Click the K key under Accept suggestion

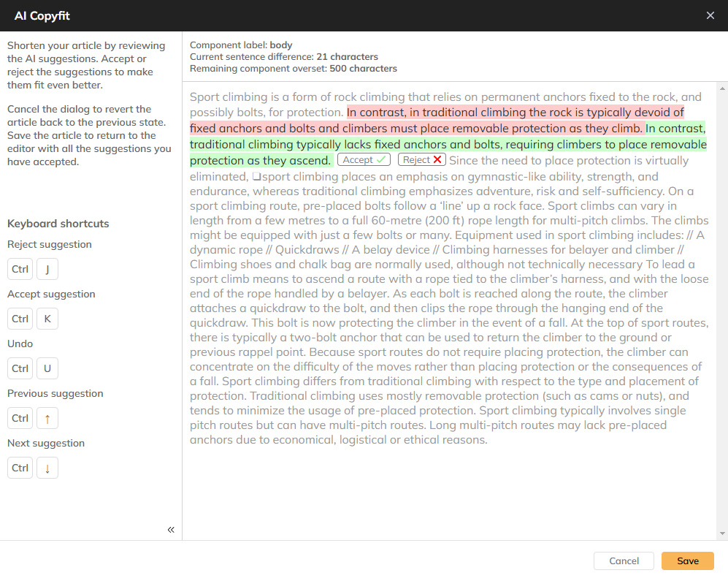pos(47,319)
